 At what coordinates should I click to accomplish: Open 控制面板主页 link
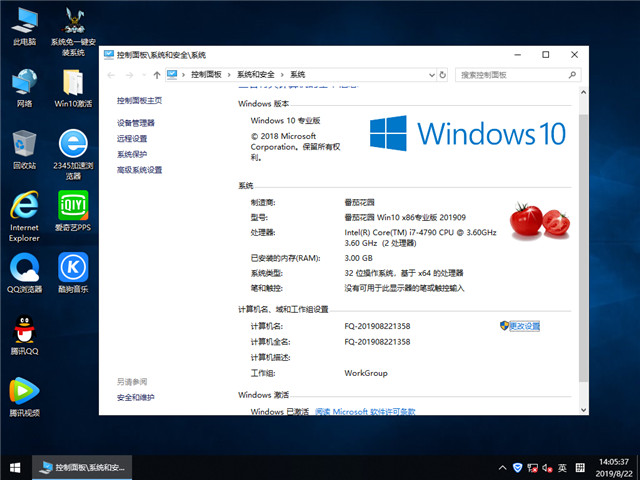pyautogui.click(x=139, y=100)
